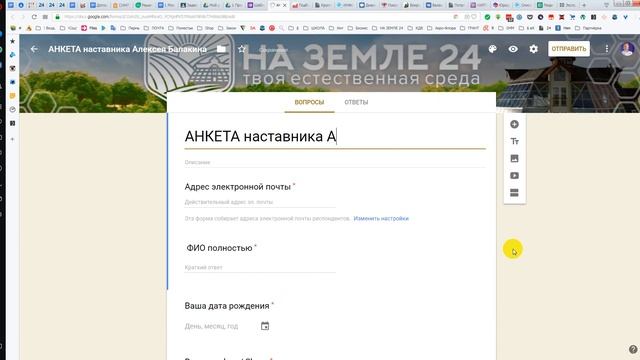
Task: Open a new browser tab with plus
Action: click(584, 5)
